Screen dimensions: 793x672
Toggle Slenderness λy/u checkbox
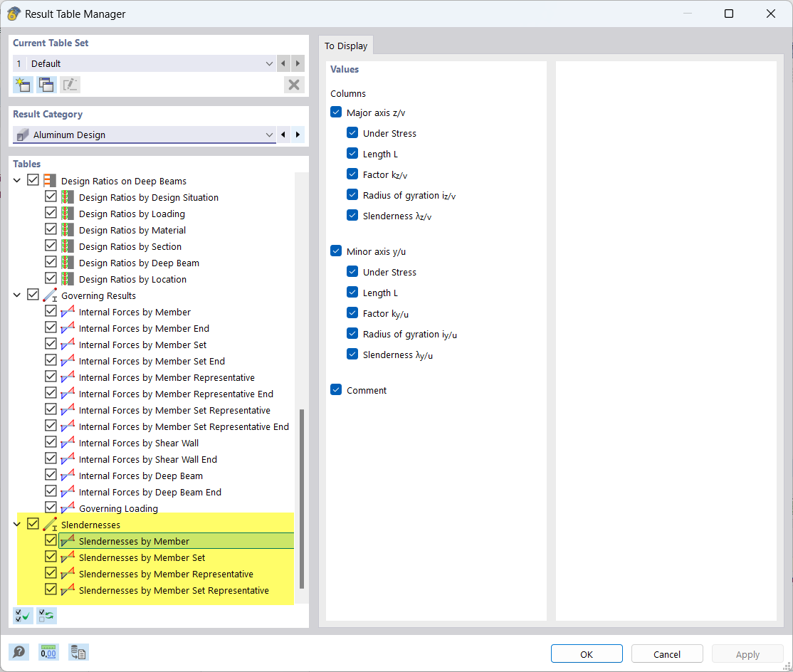(x=352, y=354)
